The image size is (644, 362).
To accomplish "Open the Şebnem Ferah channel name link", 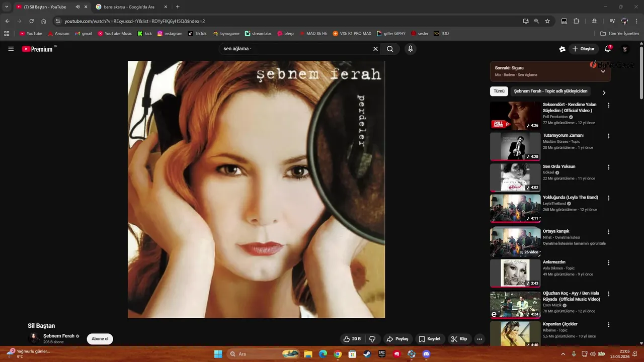I will point(59,336).
